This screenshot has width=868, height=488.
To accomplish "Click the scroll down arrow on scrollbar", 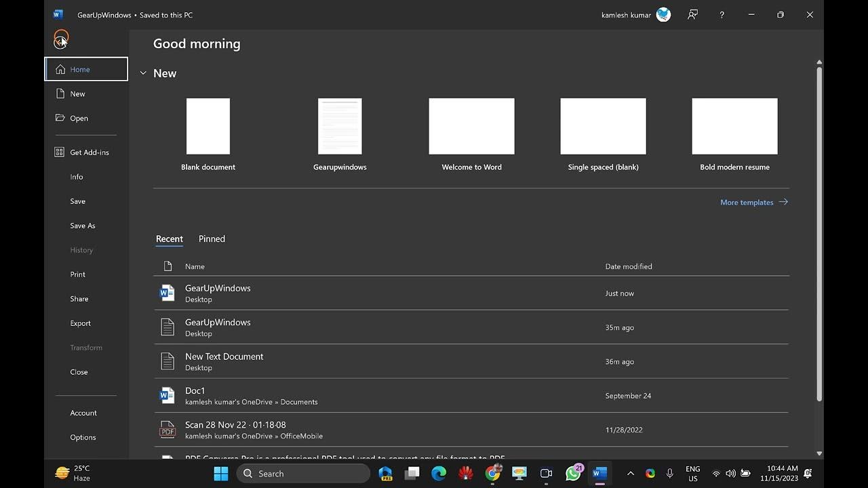I will click(x=819, y=453).
